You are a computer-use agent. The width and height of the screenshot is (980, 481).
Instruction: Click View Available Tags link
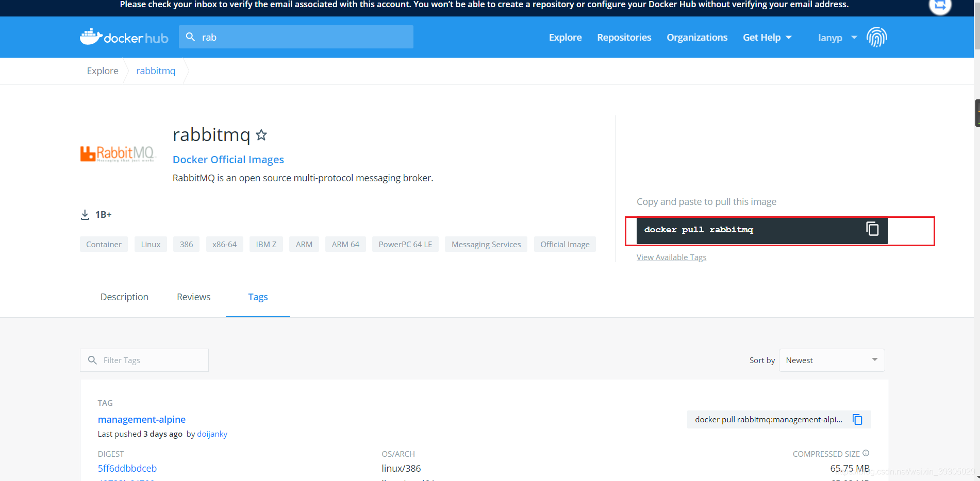point(671,257)
